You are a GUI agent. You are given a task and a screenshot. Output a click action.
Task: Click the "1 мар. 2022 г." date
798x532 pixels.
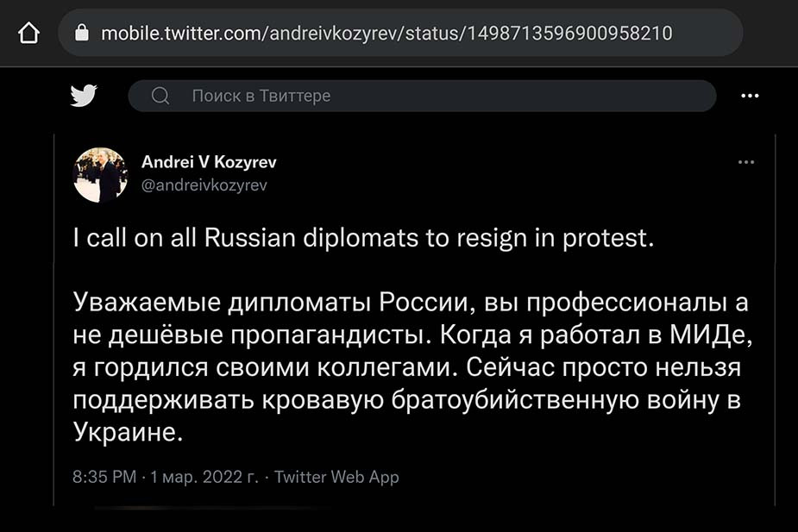pyautogui.click(x=204, y=477)
